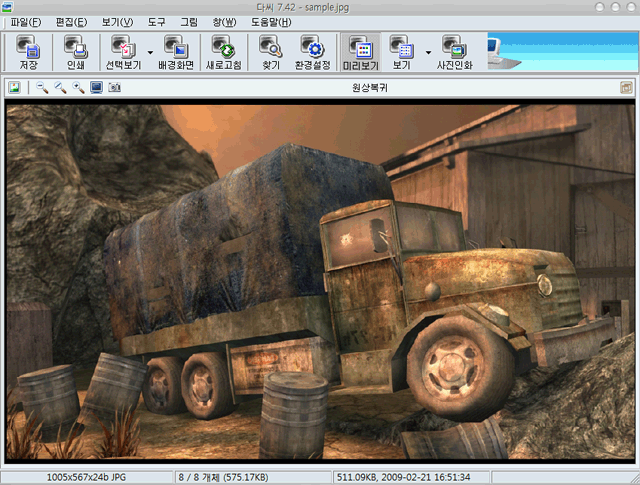640x485 pixels.
Task: Click the 선택보기 toolbar icon
Action: pos(123,52)
